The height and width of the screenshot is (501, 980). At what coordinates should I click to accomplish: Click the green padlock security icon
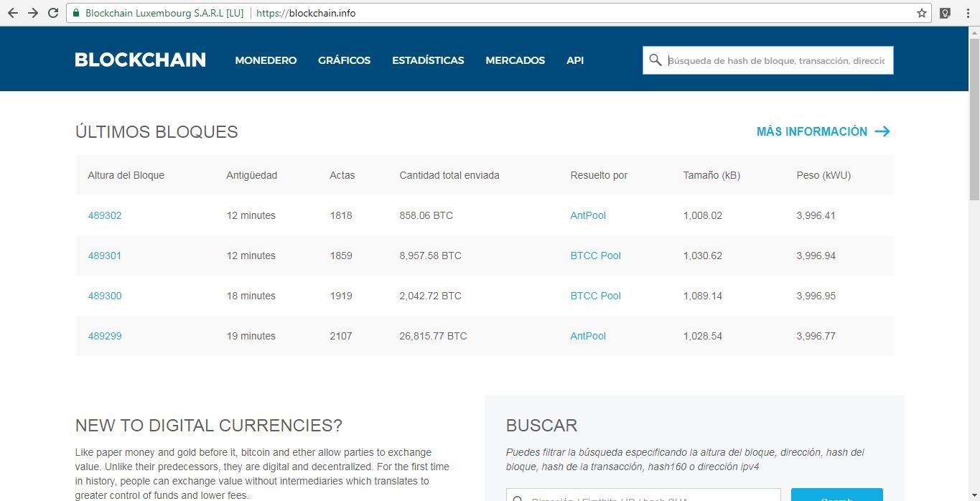coord(76,13)
